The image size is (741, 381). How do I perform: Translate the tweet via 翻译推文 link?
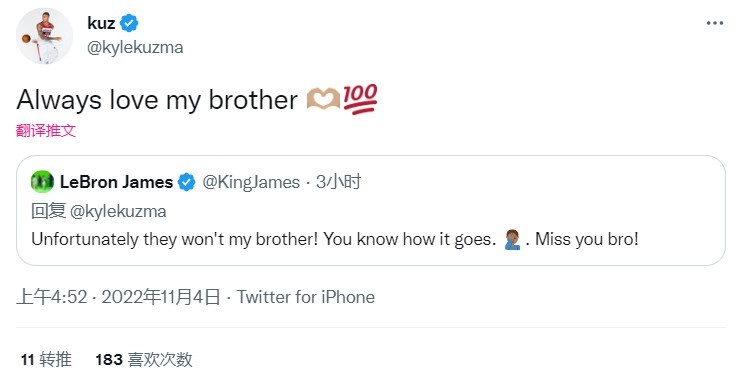[46, 130]
